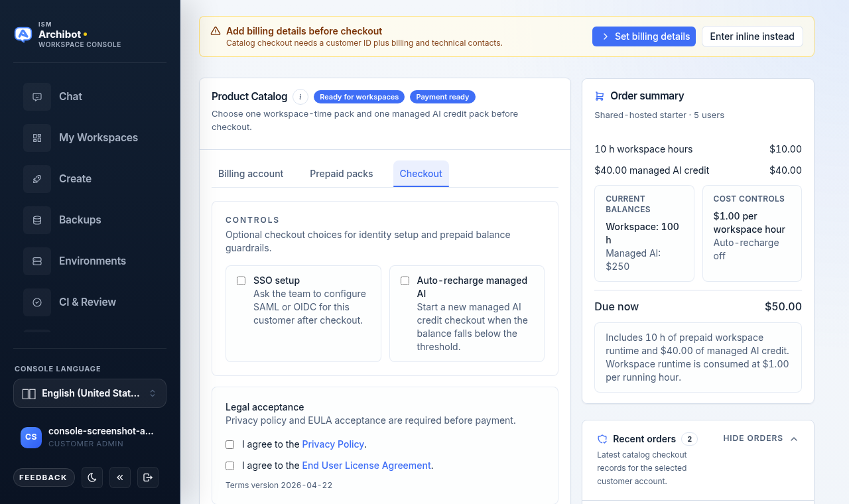Click the $40.00 managed AI credit line

pyautogui.click(x=698, y=170)
